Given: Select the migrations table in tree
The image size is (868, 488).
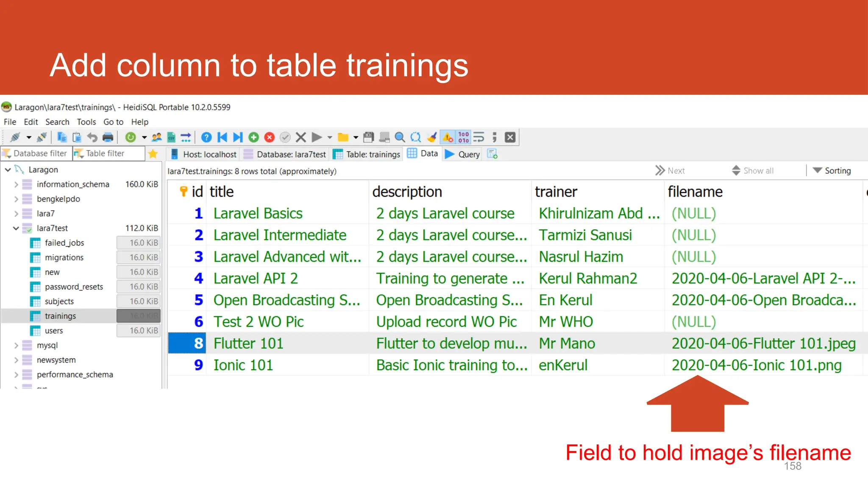Looking at the screenshot, I should 64,258.
